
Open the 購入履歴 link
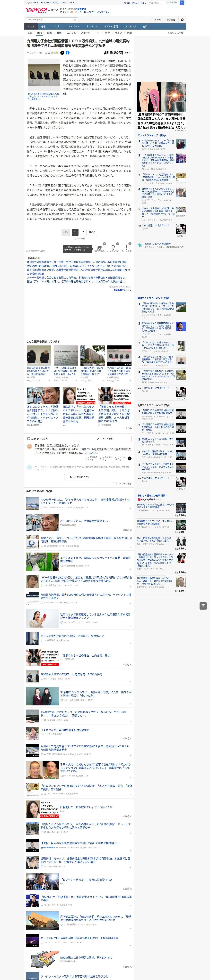(x=171, y=20)
